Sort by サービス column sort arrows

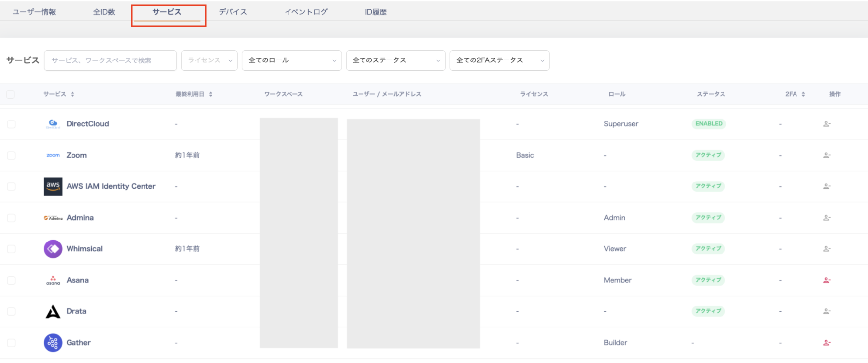click(x=72, y=94)
